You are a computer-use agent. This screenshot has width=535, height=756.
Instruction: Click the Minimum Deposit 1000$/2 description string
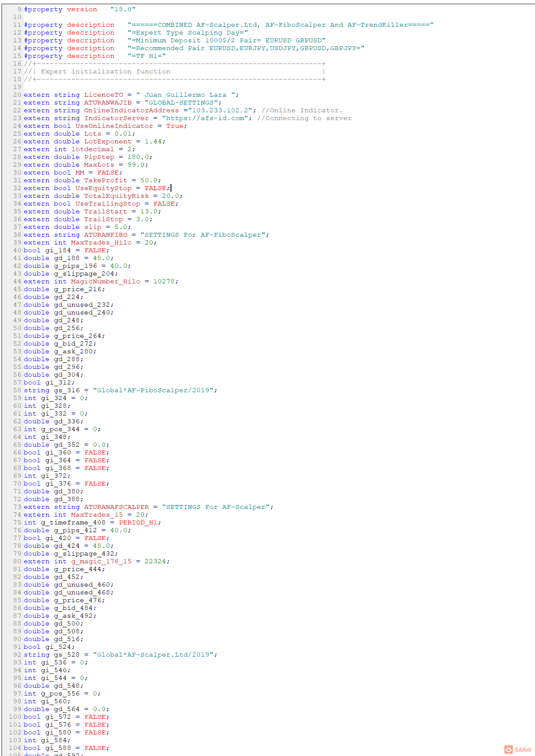point(226,40)
